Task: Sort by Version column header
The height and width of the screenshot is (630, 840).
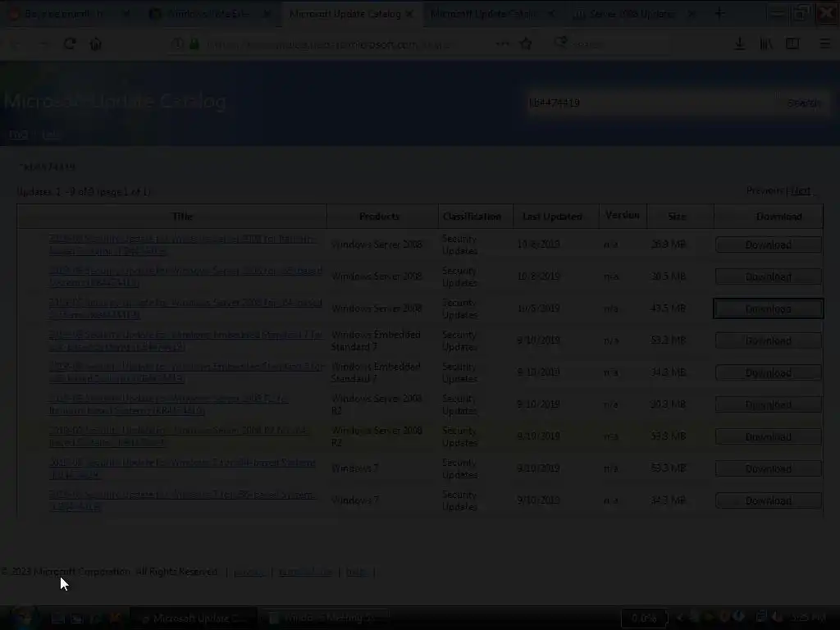Action: point(622,215)
